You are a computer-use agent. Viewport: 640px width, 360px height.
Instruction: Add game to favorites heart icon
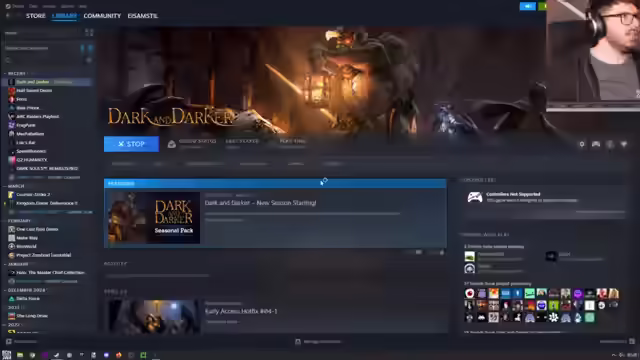tap(624, 144)
